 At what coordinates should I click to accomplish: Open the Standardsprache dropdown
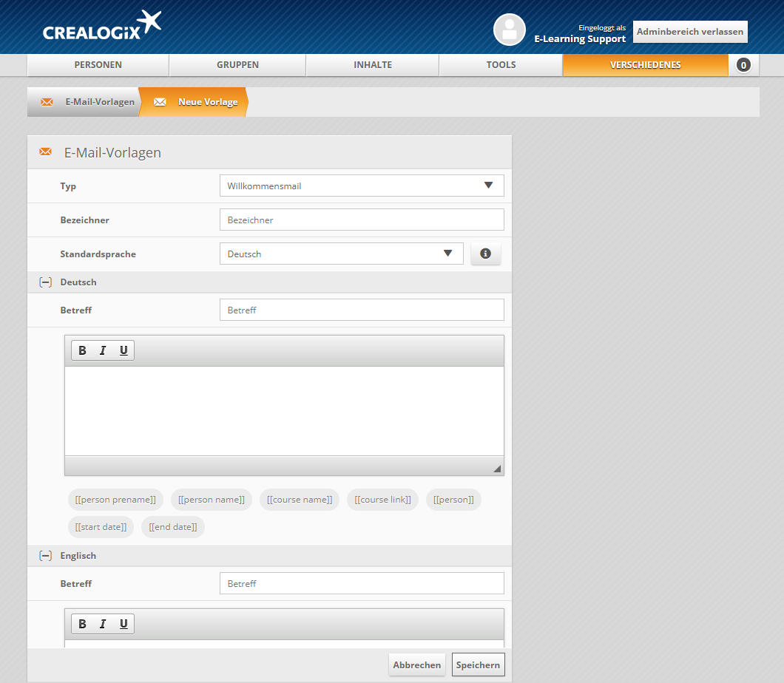point(341,254)
